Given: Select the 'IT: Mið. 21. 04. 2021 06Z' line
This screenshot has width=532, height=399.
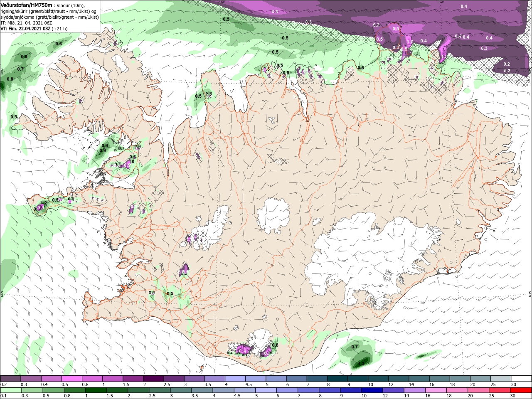Looking at the screenshot, I should pos(26,23).
